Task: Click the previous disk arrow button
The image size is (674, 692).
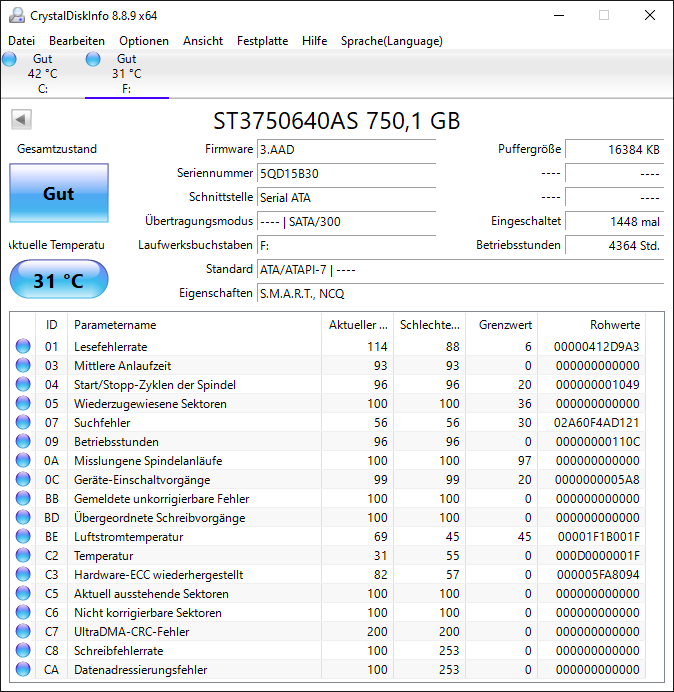Action: coord(21,119)
